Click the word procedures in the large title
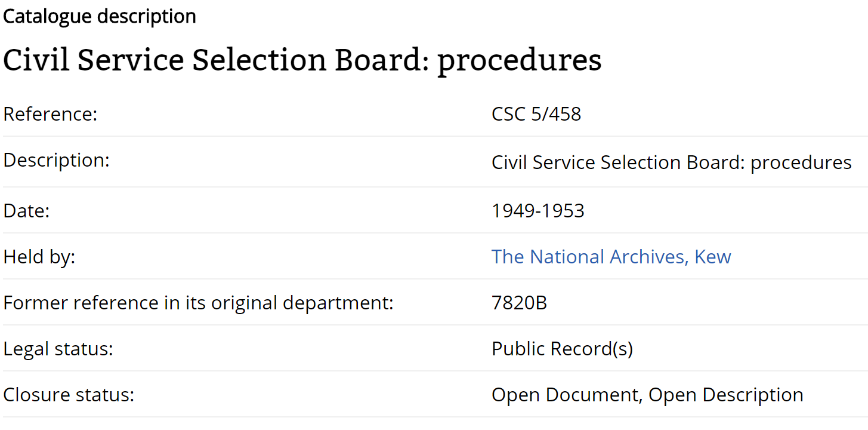The width and height of the screenshot is (868, 430). (519, 60)
